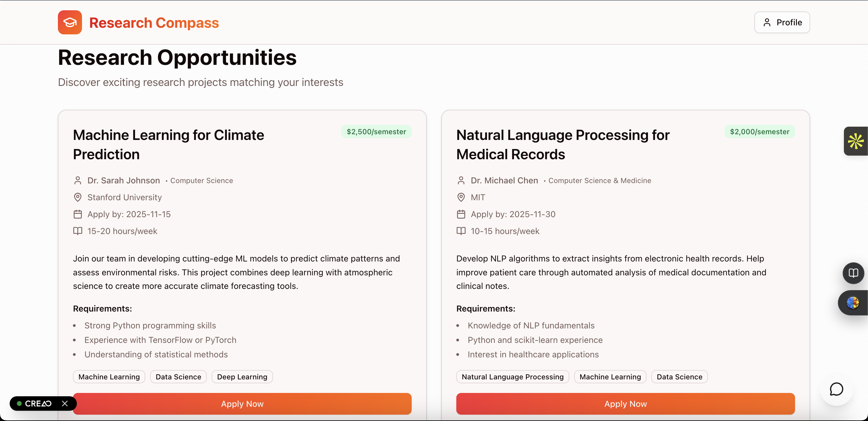Open the book icon floating button

pyautogui.click(x=853, y=273)
